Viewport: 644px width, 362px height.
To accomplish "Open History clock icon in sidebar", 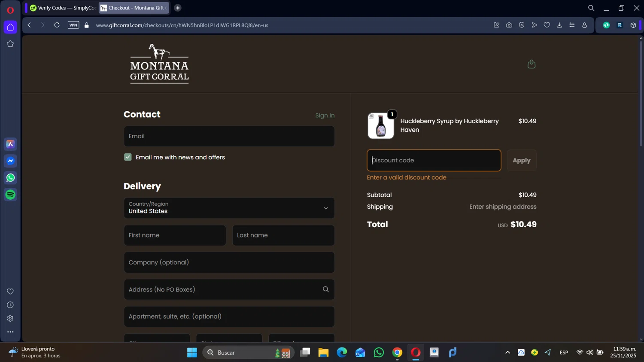I will 10,305.
